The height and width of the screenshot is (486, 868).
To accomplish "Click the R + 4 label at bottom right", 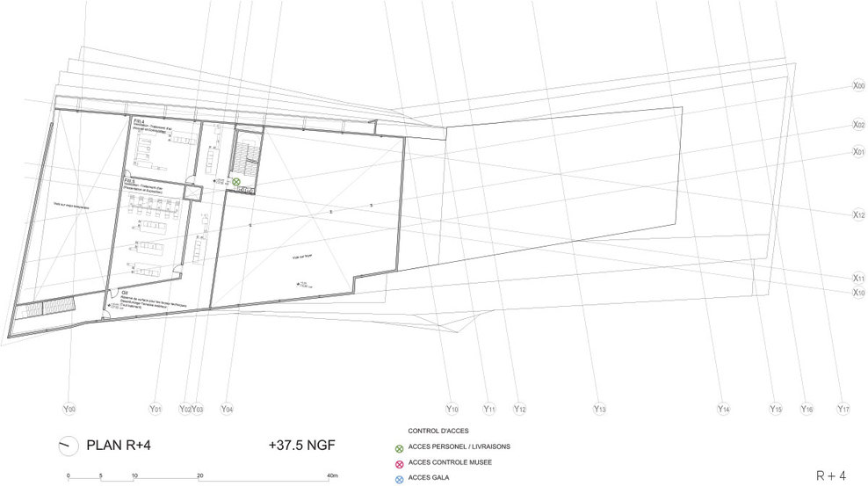I will coord(830,475).
